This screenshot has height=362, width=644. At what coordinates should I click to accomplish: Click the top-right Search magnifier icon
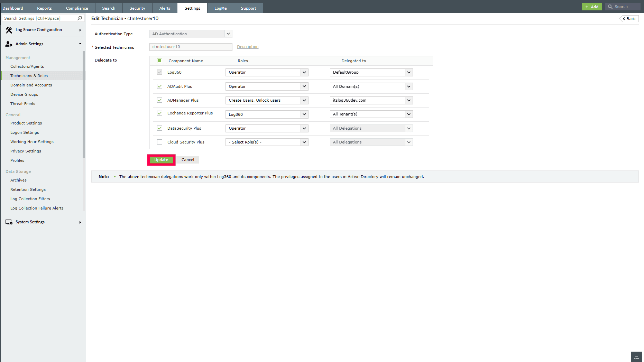[x=610, y=7]
